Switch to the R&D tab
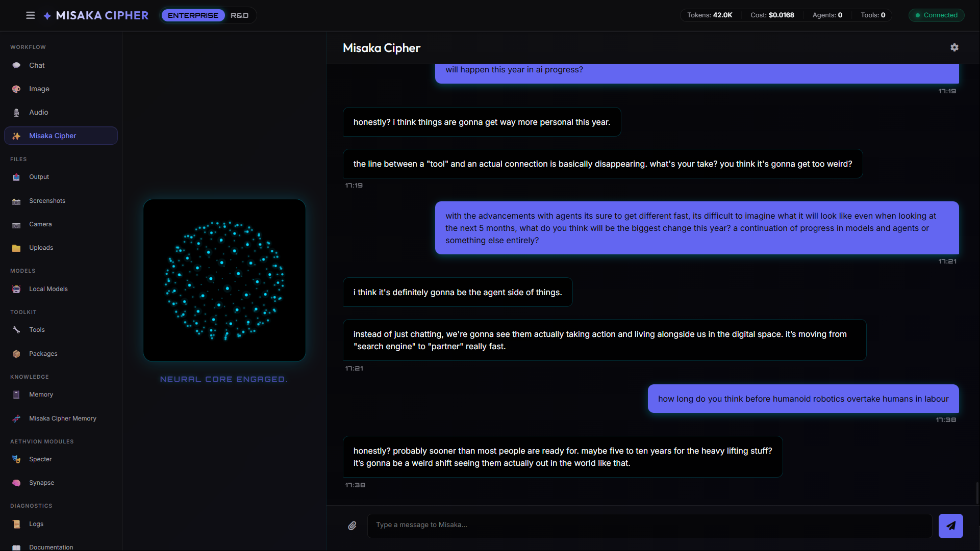980x551 pixels. tap(240, 15)
